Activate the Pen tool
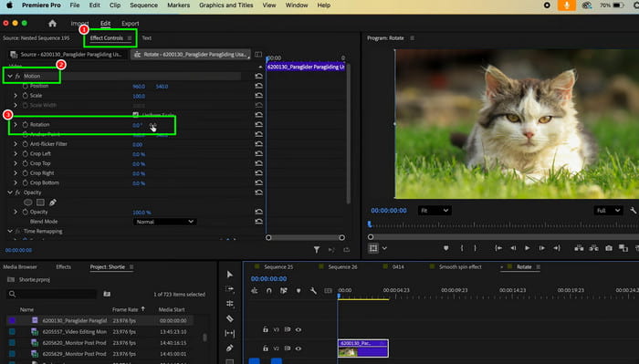 pyautogui.click(x=230, y=348)
